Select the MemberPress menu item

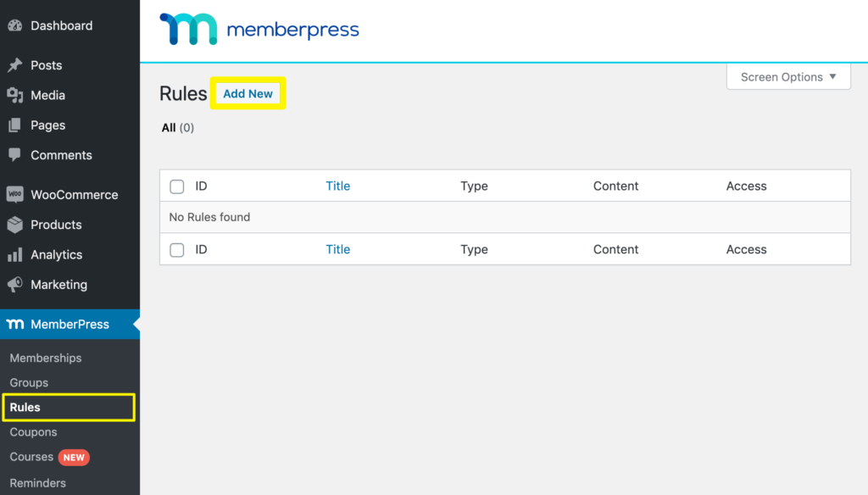click(x=70, y=324)
